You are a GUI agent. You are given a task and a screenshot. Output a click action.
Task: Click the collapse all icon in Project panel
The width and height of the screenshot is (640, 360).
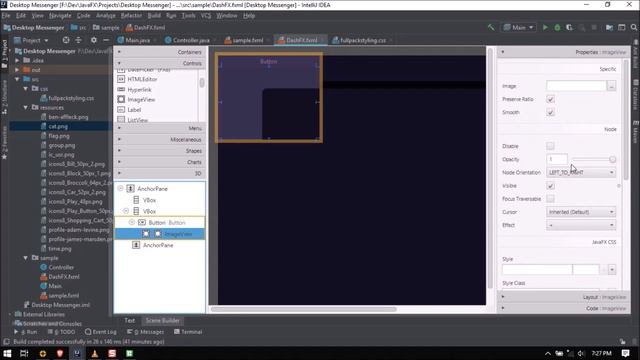78,40
